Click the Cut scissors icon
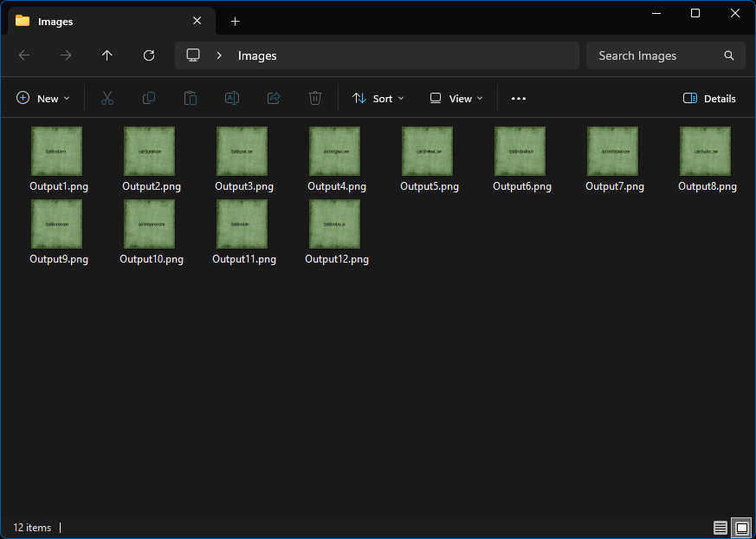Viewport: 756px width, 539px height. point(107,99)
